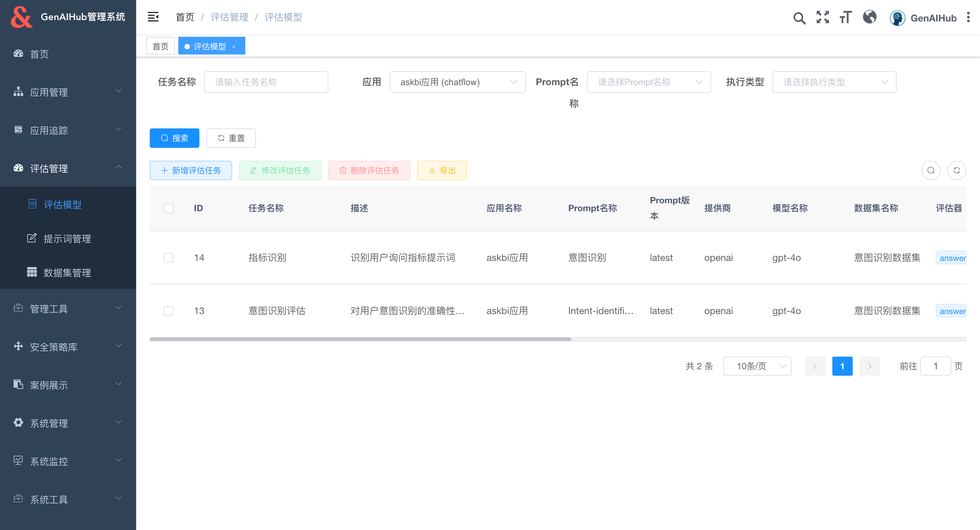Select the row checkbox for ID 14

coord(168,258)
